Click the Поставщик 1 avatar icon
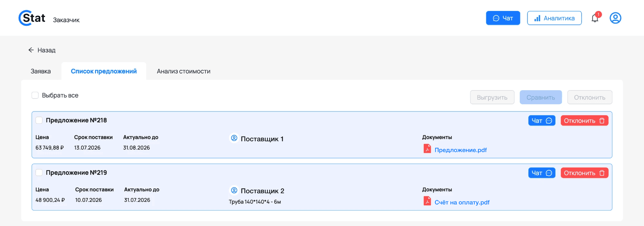 pyautogui.click(x=234, y=138)
